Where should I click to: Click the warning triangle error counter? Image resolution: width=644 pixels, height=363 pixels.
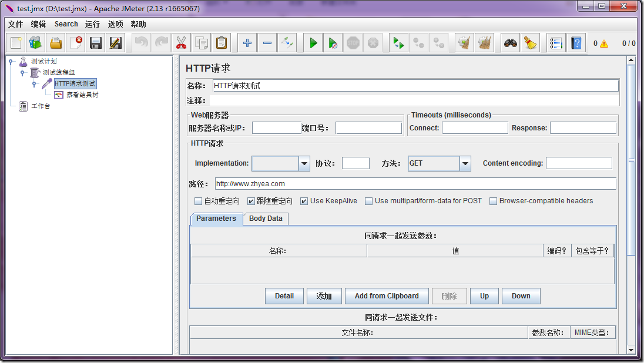(x=604, y=43)
